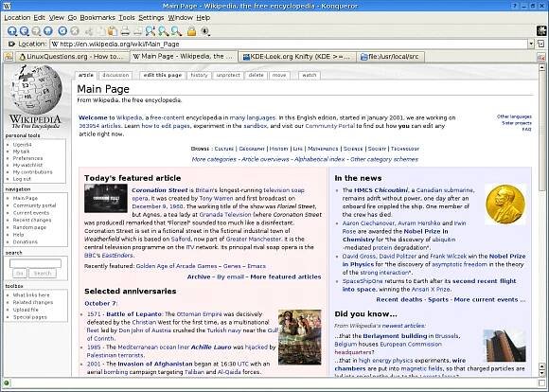Click the last magnifier icon before the padlock

pyautogui.click(x=176, y=31)
